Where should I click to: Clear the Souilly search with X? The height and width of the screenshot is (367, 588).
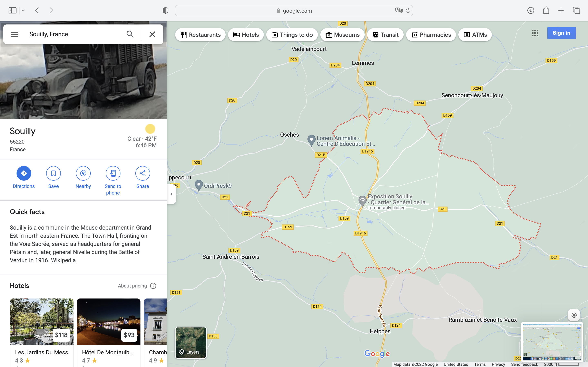pos(152,34)
